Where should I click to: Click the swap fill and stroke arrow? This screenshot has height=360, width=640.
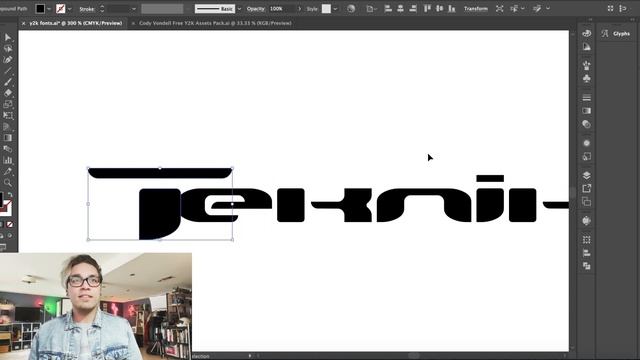10,194
